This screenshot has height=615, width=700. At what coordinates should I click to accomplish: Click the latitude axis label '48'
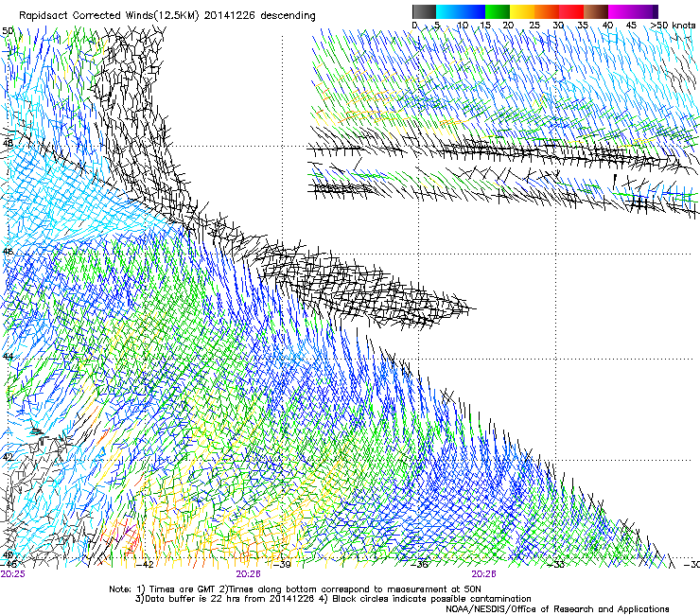coord(8,144)
